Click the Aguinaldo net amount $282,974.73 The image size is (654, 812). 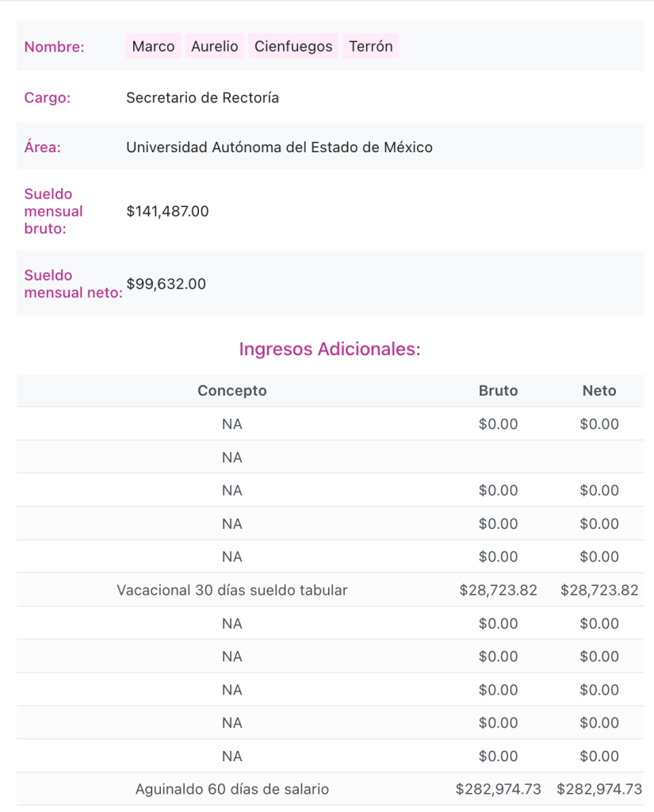point(599,790)
